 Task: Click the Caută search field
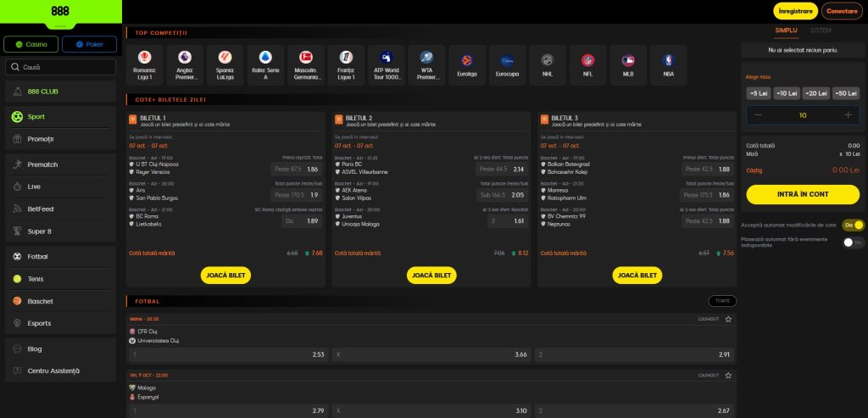tap(60, 67)
